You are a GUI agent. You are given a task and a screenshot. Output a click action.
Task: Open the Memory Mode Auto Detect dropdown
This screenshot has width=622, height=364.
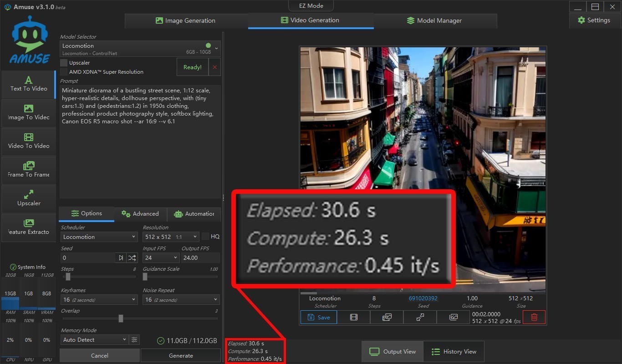click(94, 340)
